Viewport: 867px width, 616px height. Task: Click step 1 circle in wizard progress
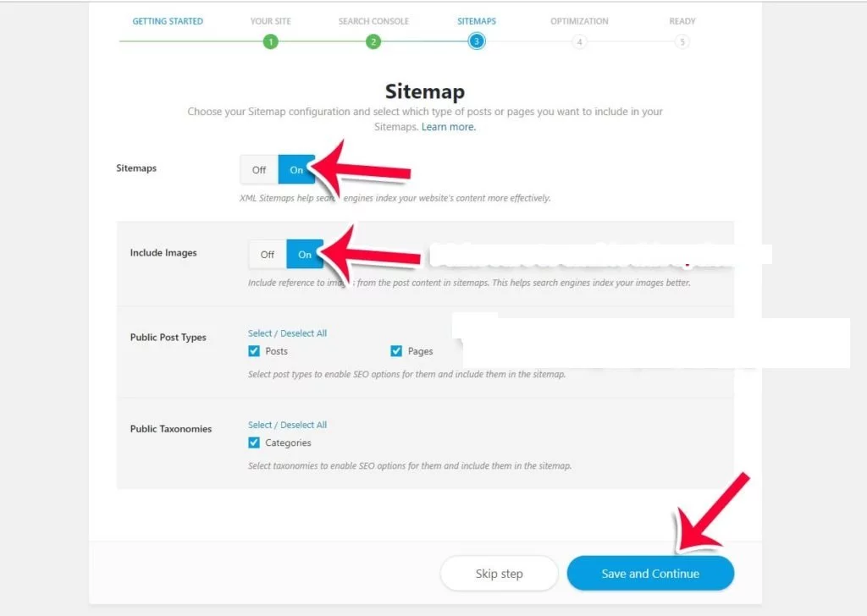270,41
